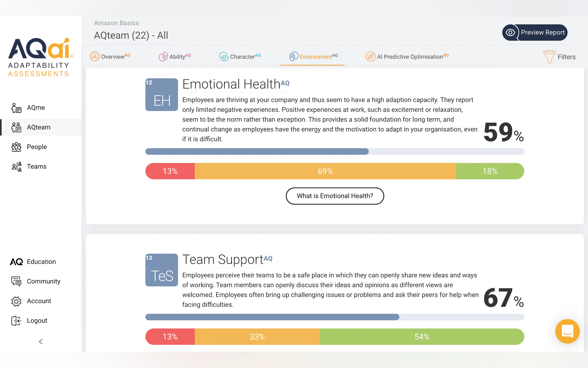Click the AQme sidebar icon

coord(16,108)
